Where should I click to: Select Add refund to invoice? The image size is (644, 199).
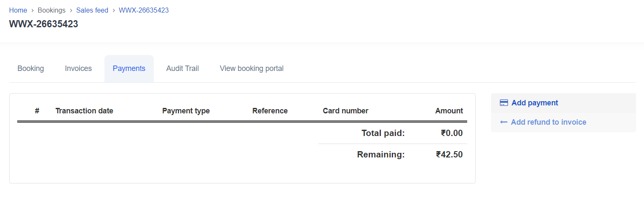pyautogui.click(x=548, y=122)
